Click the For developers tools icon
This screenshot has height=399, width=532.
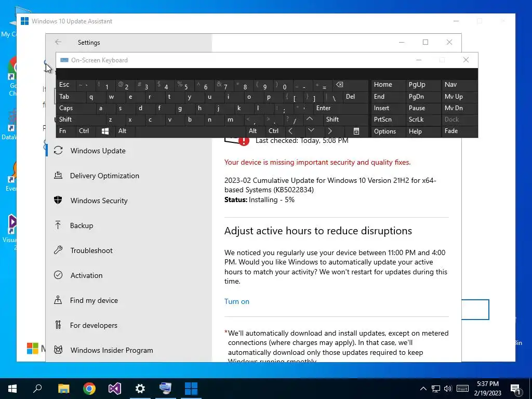pos(58,325)
